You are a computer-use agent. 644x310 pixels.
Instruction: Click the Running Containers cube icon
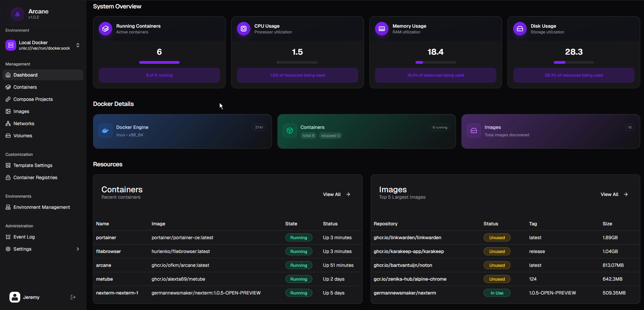pyautogui.click(x=105, y=29)
